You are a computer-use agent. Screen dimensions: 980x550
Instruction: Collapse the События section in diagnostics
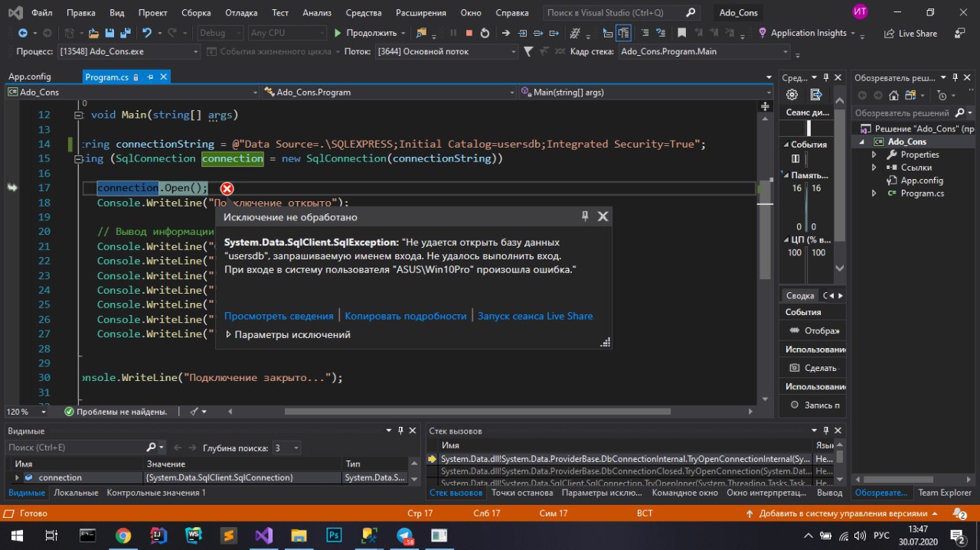[x=786, y=144]
